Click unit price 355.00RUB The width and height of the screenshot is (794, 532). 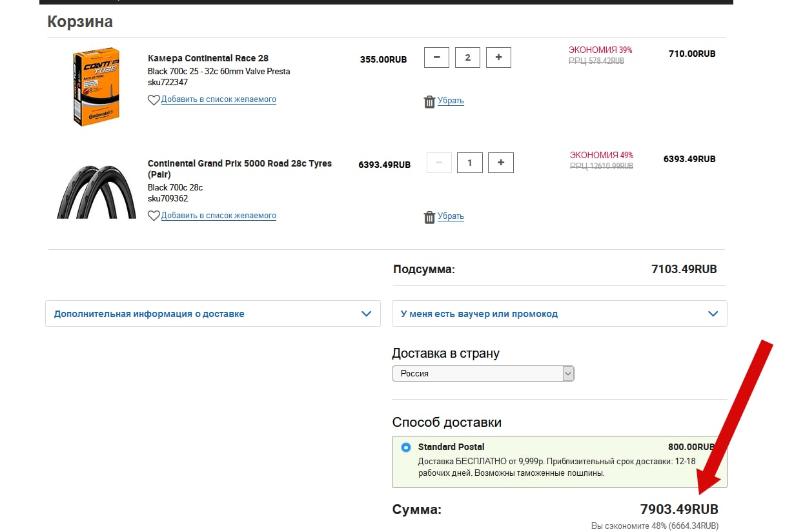(383, 59)
